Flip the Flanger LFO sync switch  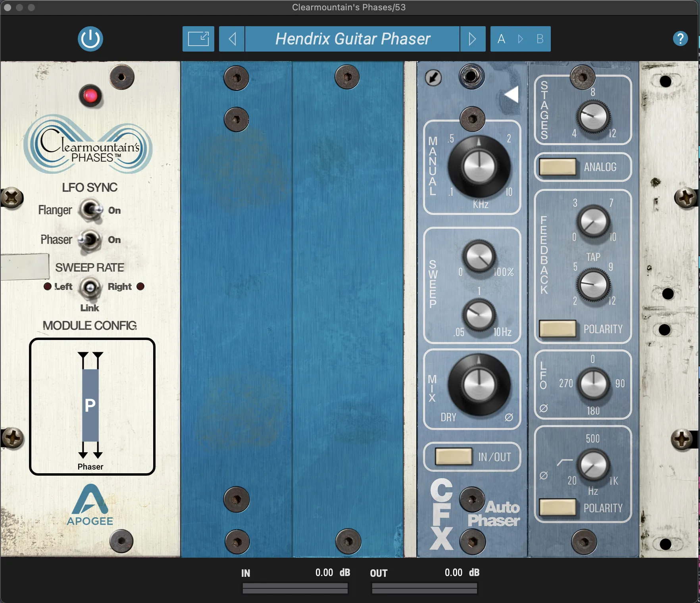tap(91, 210)
